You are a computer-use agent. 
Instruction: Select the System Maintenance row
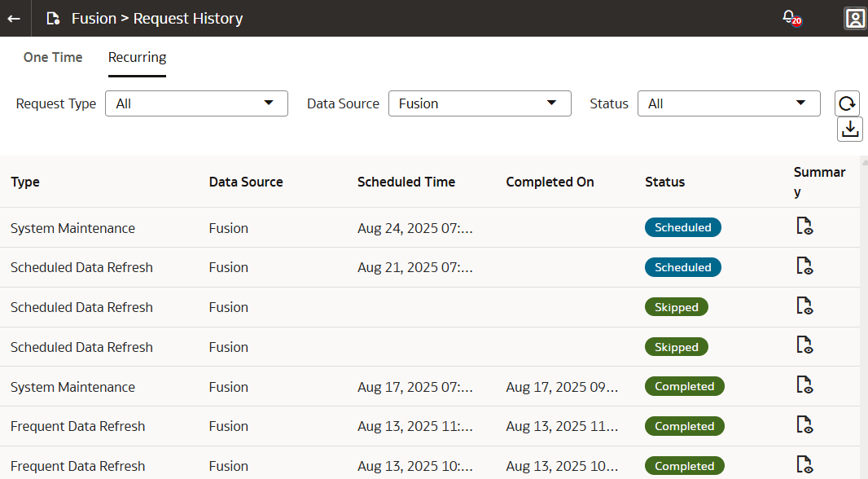click(x=72, y=228)
